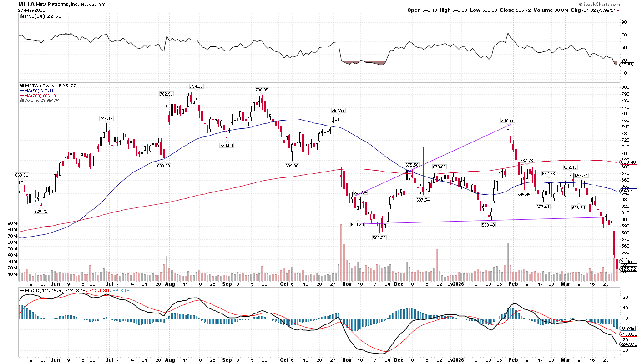Click the blue MA(50) legend line marker
637x364 pixels.
point(21,91)
